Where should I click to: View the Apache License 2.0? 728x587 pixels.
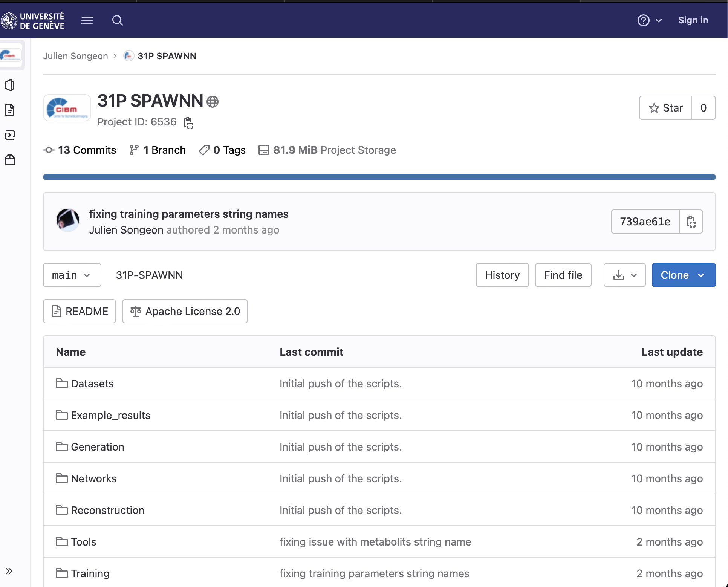click(x=185, y=311)
